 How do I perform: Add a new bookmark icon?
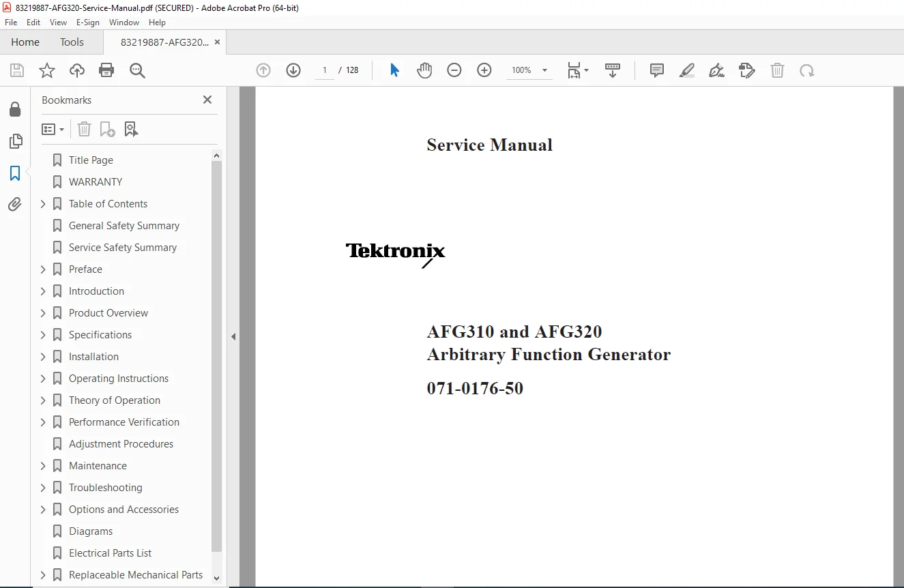[107, 129]
